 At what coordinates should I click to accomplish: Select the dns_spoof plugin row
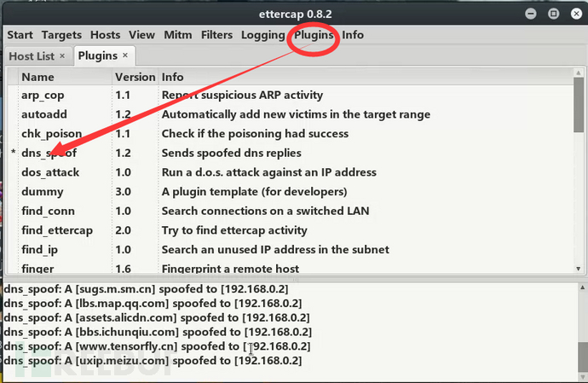[x=290, y=153]
